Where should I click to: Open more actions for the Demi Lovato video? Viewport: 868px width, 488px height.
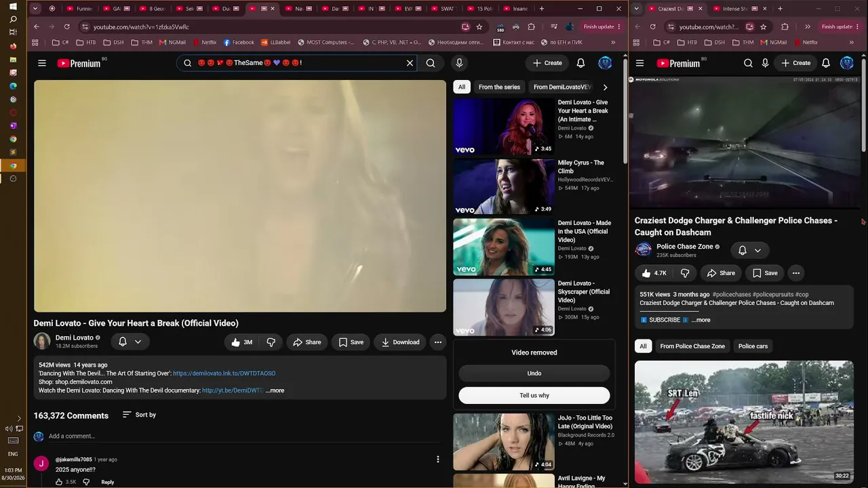coord(438,342)
